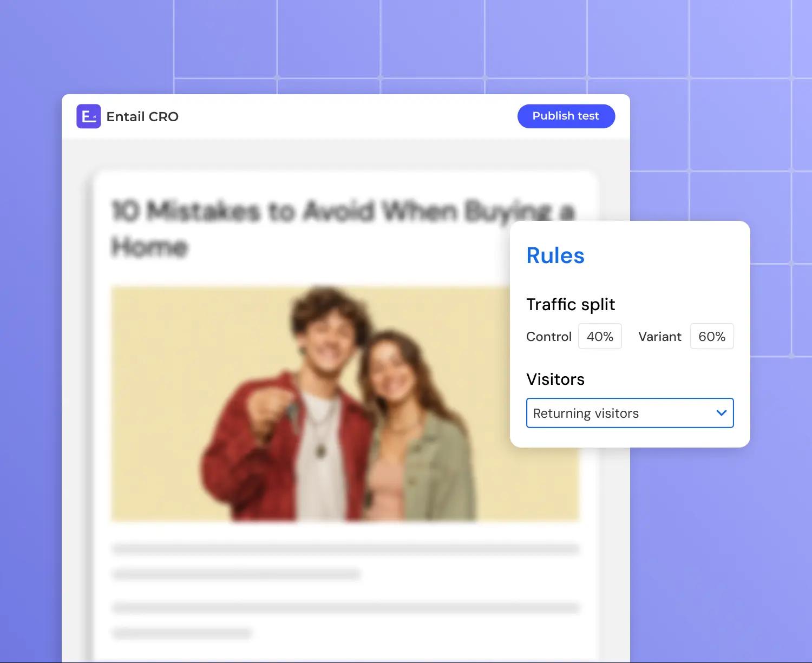
Task: Click the dropdown chevron arrow in Visitors field
Action: point(721,413)
